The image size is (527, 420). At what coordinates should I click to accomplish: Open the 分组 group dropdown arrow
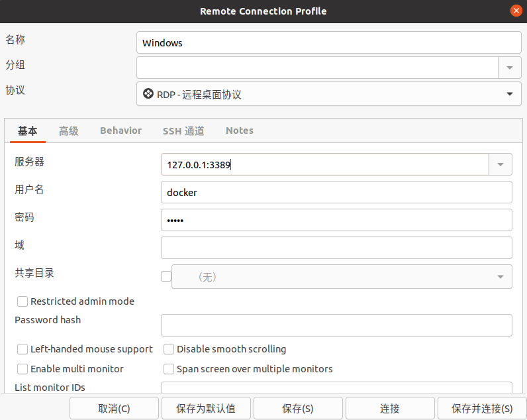(x=510, y=68)
